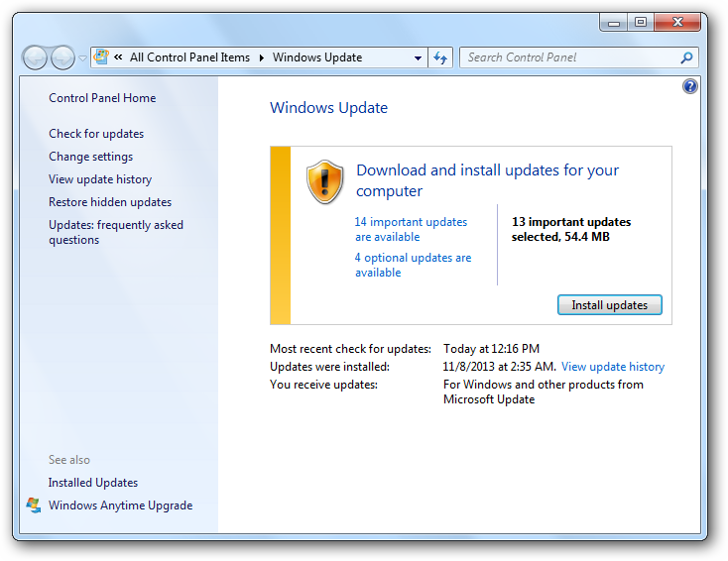Screen dimensions: 728x561
Task: Open Control Panel Home in the sidebar
Action: pos(102,98)
